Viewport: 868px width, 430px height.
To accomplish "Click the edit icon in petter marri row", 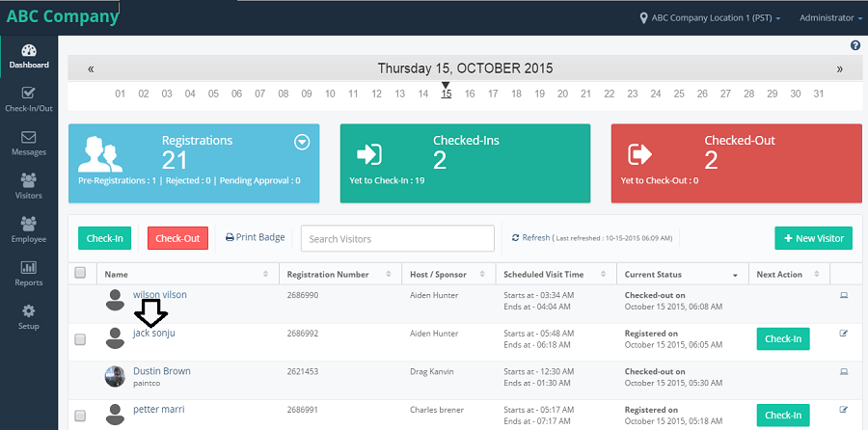I will 844,410.
